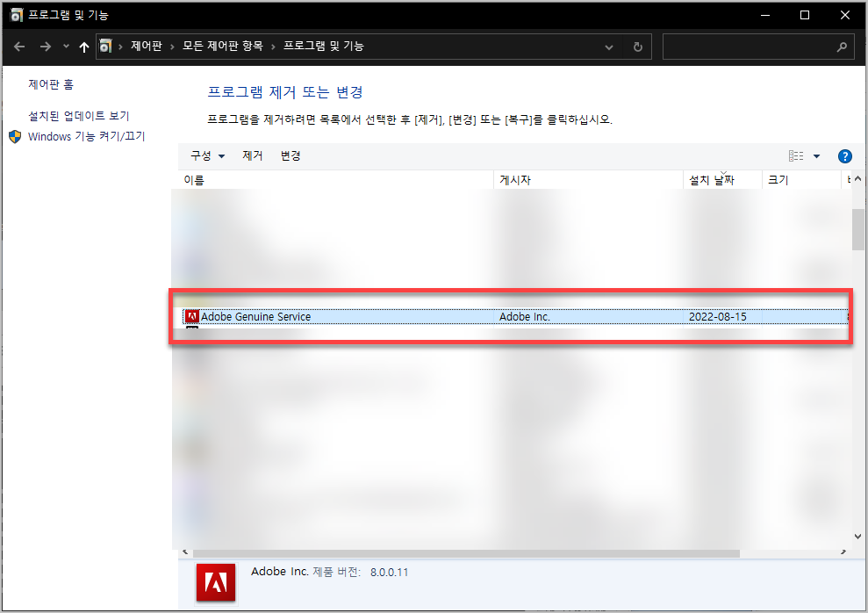Screen dimensions: 868x613
Task: Click the 2022-08-15 install date cell
Action: point(718,317)
